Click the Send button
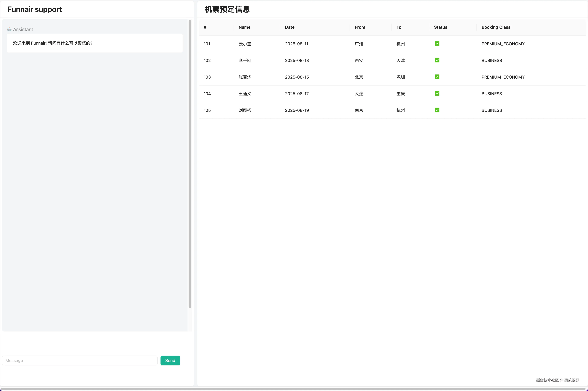588x391 pixels. pos(170,360)
